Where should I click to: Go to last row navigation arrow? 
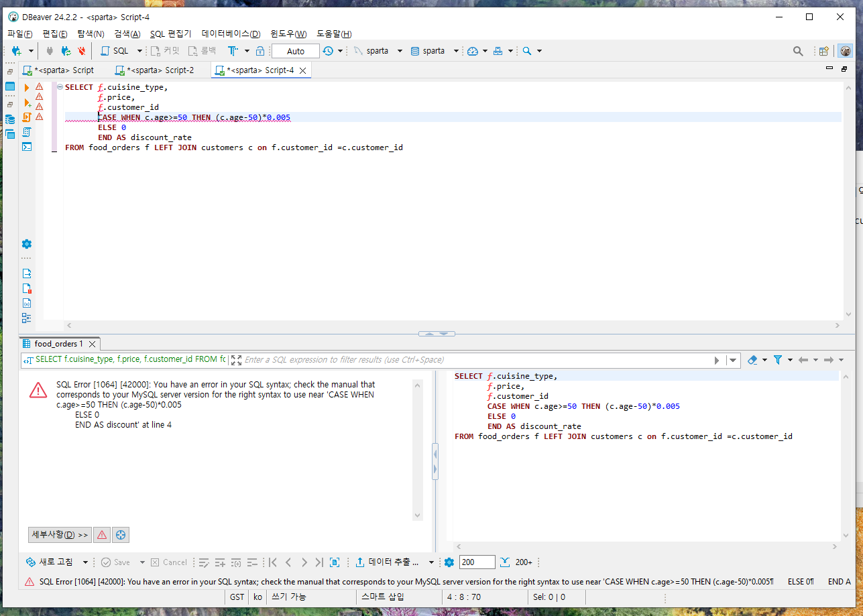[319, 562]
